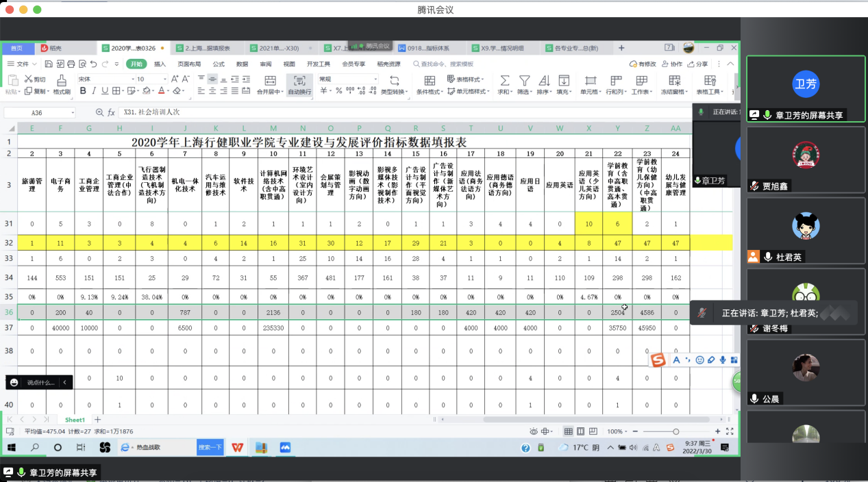Click the Merge and Center (合并居中) icon
This screenshot has width=868, height=482.
(270, 81)
